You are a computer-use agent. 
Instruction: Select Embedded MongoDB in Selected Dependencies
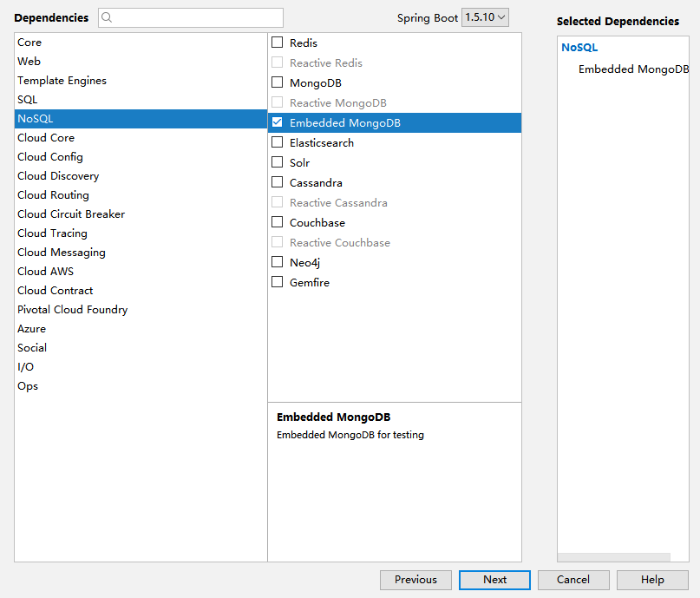click(x=633, y=69)
